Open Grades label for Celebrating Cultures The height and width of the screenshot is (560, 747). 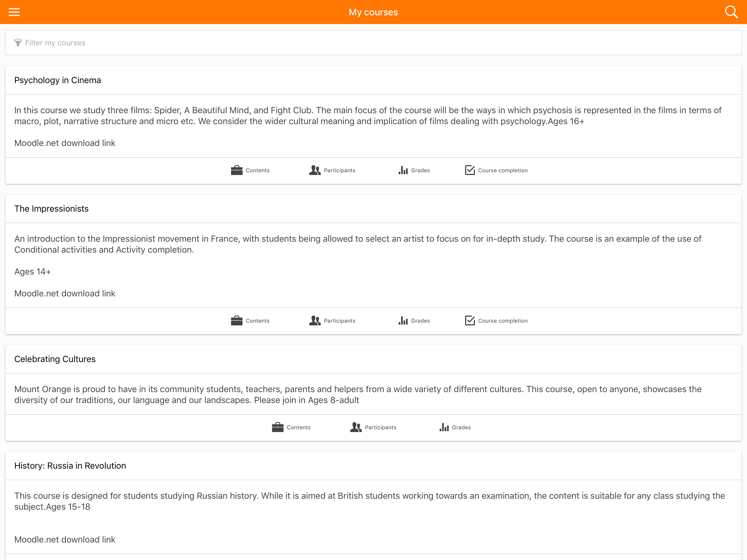461,428
